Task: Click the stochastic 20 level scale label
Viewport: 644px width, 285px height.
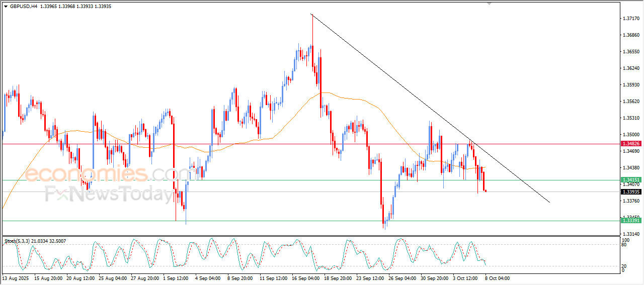Action: coord(625,265)
